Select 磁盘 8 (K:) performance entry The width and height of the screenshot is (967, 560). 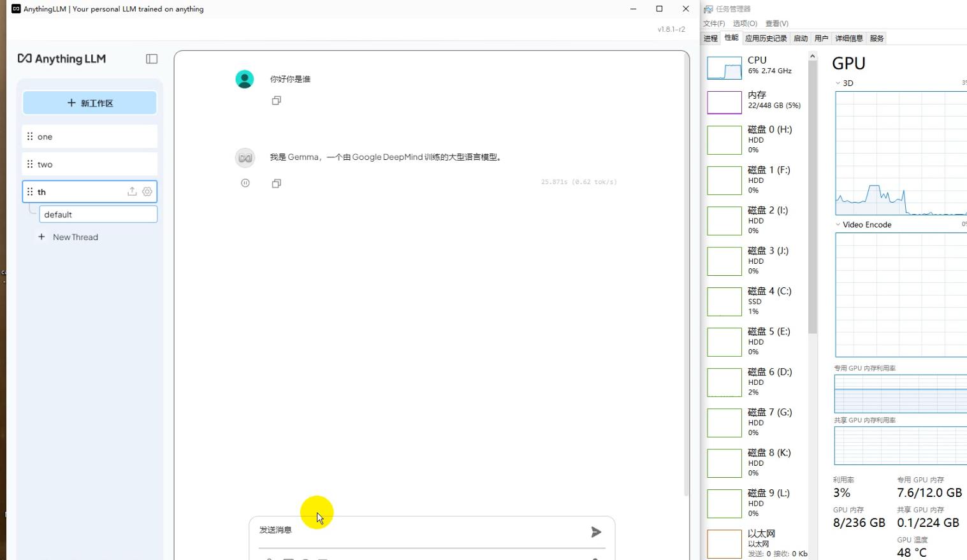click(x=755, y=463)
